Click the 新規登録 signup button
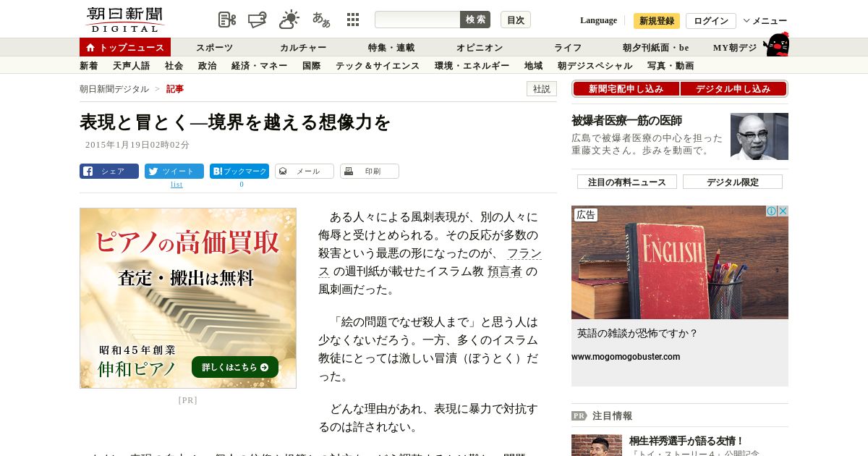The image size is (868, 456). 657,21
